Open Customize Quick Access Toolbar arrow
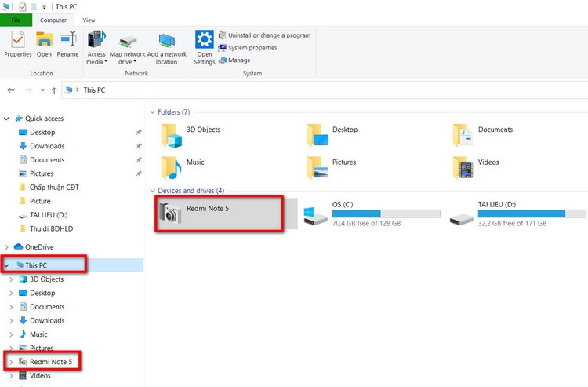This screenshot has height=387, width=588. pyautogui.click(x=44, y=7)
